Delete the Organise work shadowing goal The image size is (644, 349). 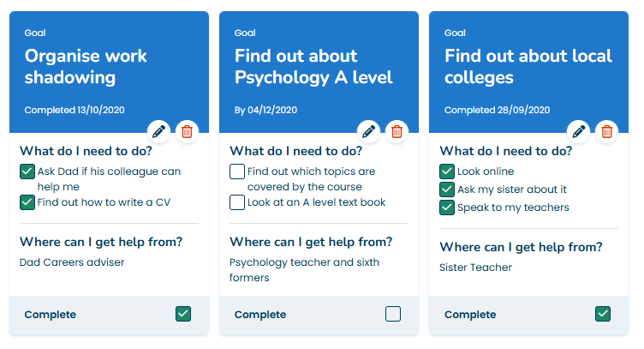(x=187, y=131)
